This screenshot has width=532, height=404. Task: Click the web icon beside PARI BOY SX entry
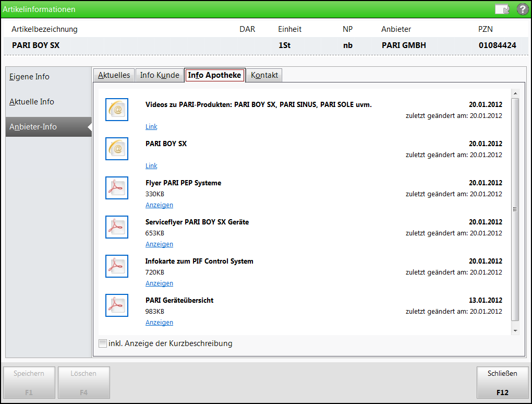tap(117, 149)
